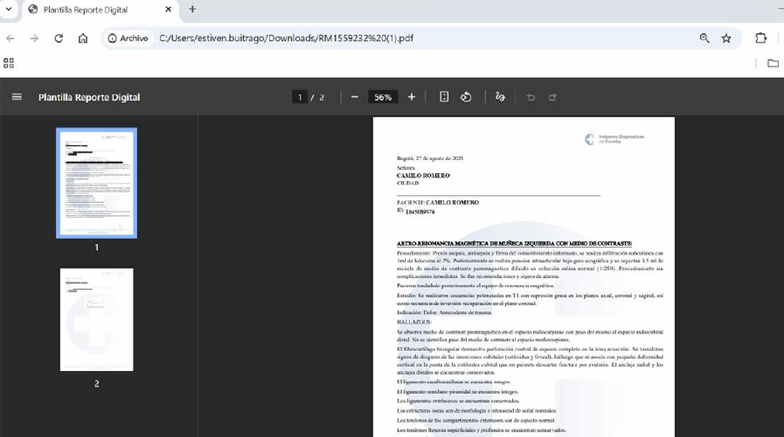Open a new browser tab

pyautogui.click(x=192, y=10)
